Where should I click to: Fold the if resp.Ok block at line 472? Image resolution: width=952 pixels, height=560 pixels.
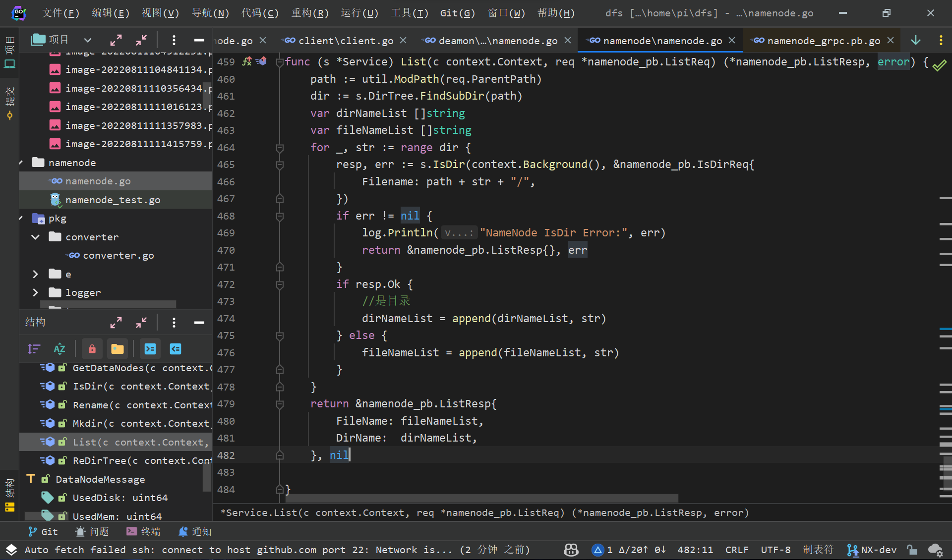[x=280, y=284]
